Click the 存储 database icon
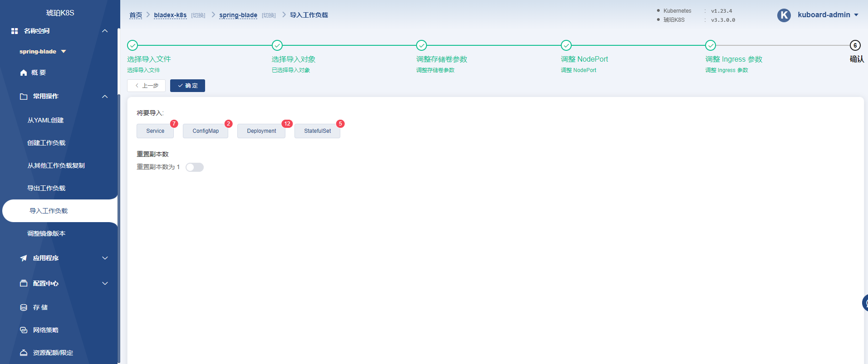 click(x=24, y=307)
